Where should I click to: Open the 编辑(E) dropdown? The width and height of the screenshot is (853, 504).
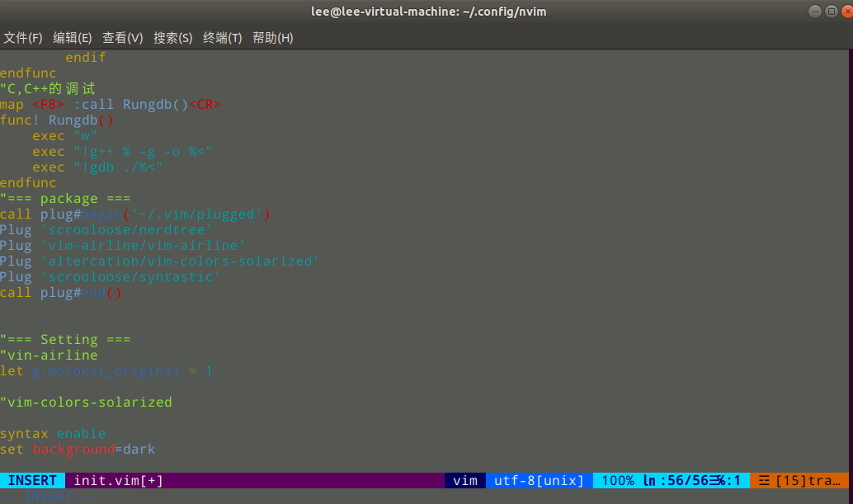[73, 37]
